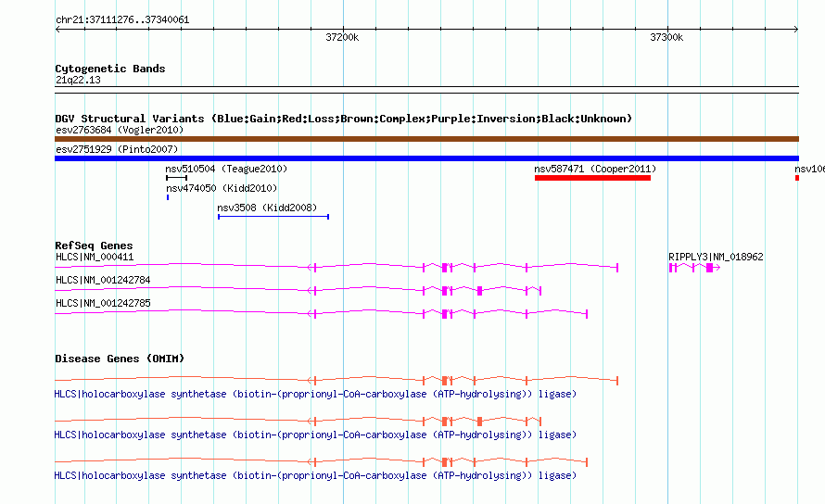Click the nsv510504 (Teague2010) label
Image resolution: width=825 pixels, height=504 pixels.
(226, 169)
